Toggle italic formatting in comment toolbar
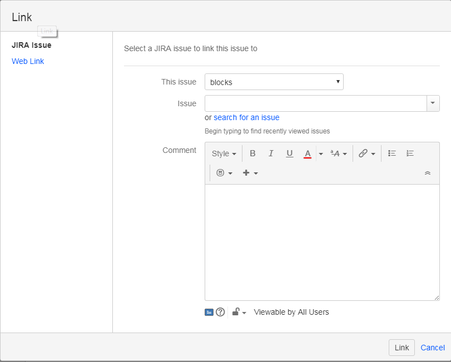 tap(271, 153)
